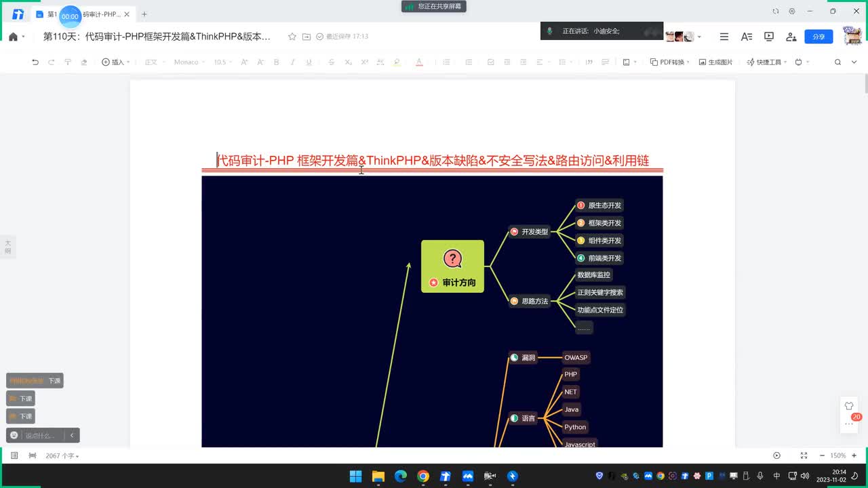
Task: Click the play icon in the status bar
Action: coord(777,455)
